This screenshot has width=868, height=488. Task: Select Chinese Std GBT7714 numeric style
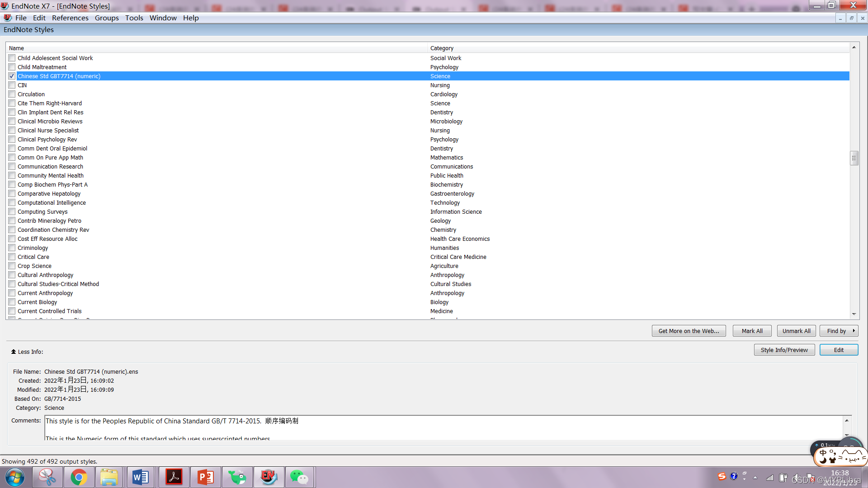point(58,75)
